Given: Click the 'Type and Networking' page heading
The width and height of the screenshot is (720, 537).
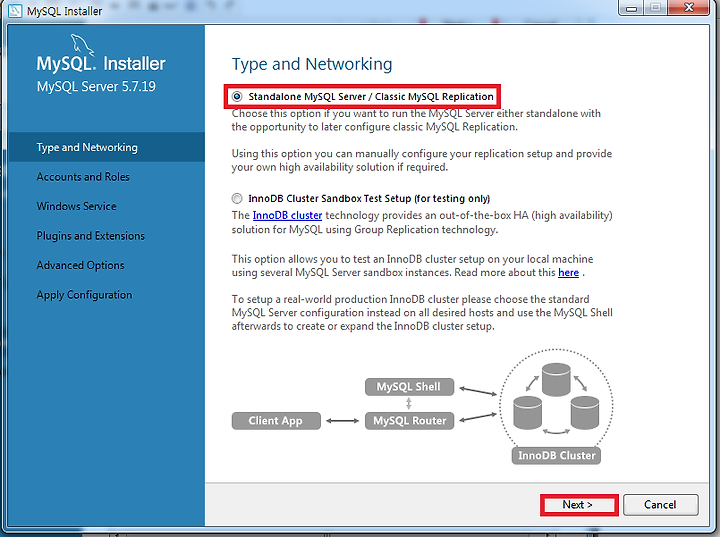Looking at the screenshot, I should click(x=312, y=64).
